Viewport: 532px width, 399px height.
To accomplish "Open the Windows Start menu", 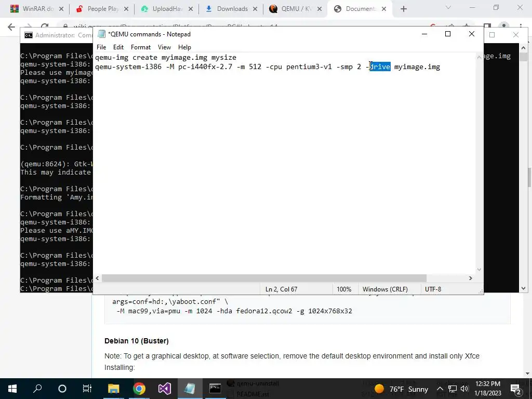I will (12, 389).
